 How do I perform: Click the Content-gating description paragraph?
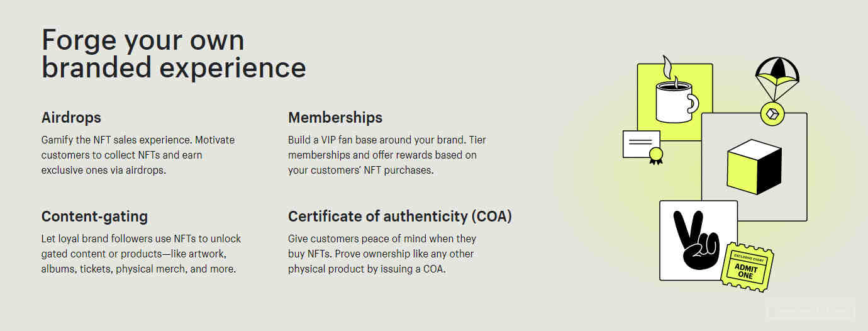[141, 254]
